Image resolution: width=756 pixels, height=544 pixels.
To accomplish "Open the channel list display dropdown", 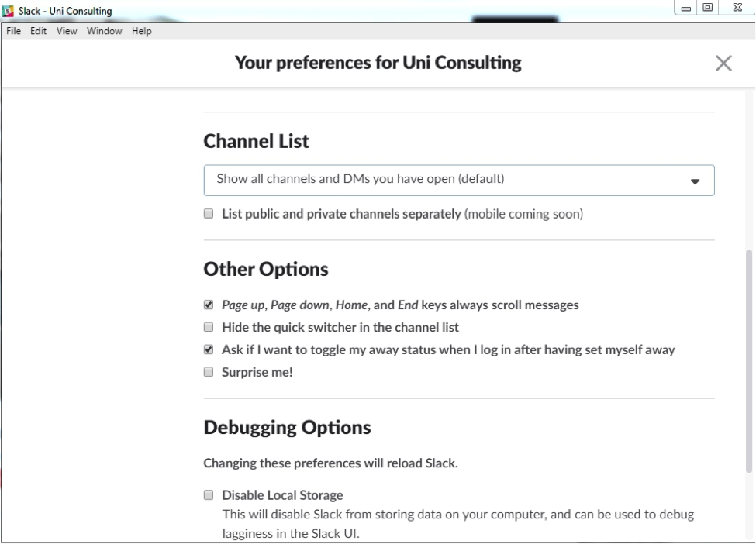I will coord(459,180).
